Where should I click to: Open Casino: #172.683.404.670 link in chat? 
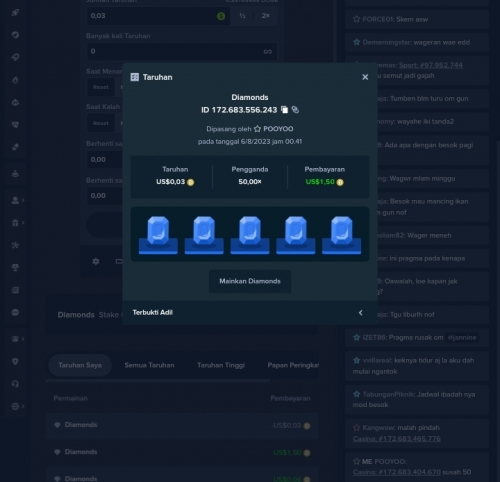click(x=397, y=472)
